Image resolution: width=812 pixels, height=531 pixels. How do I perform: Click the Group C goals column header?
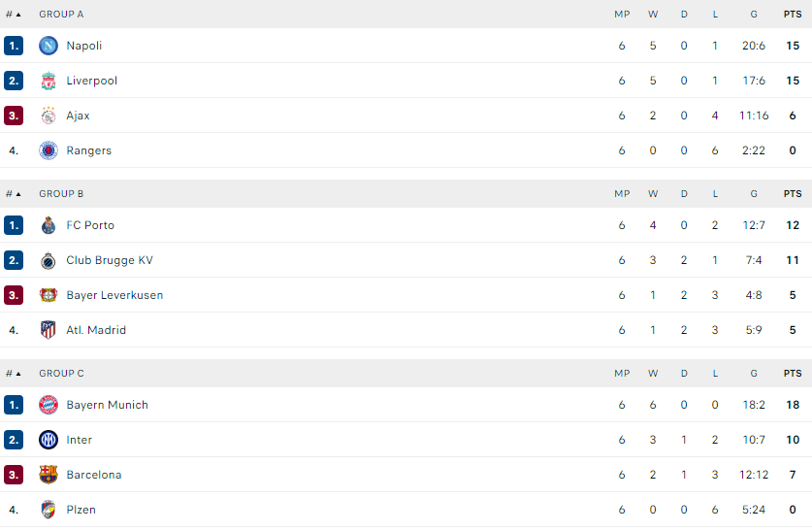[x=754, y=374]
